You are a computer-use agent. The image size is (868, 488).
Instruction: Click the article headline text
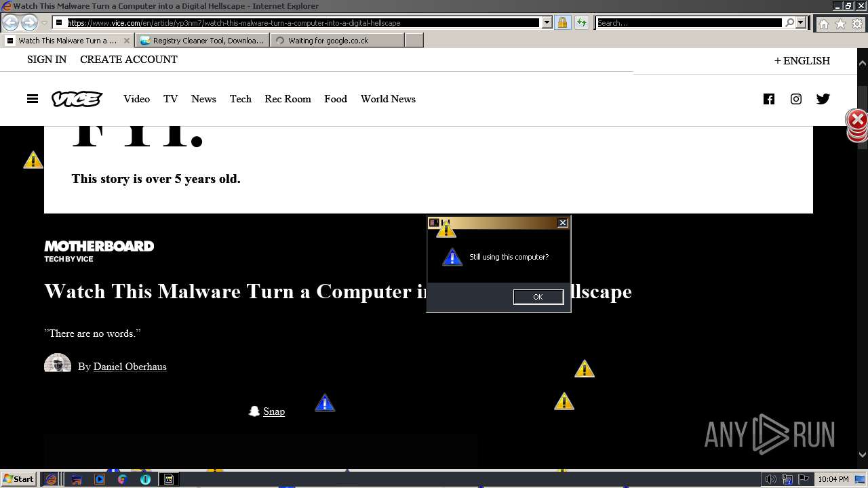pyautogui.click(x=338, y=291)
